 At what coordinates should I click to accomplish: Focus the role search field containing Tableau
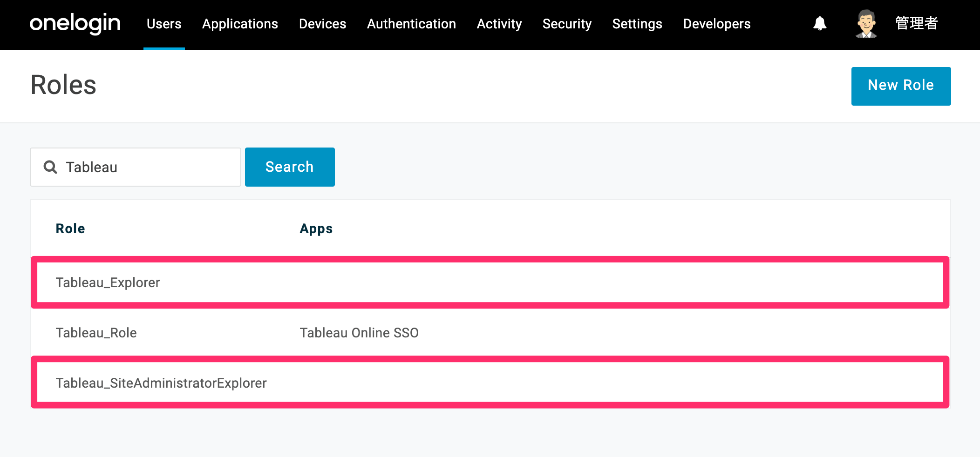point(136,167)
